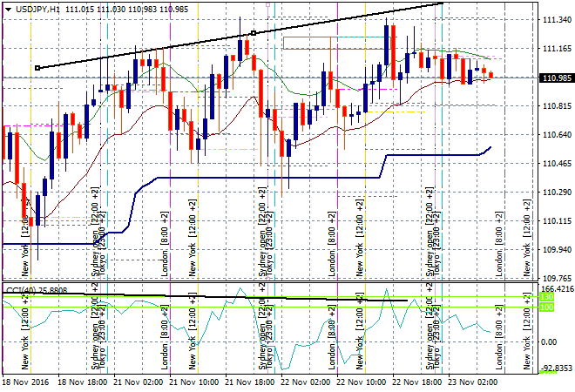Click the small pink square marker at chart top

tap(267, 4)
